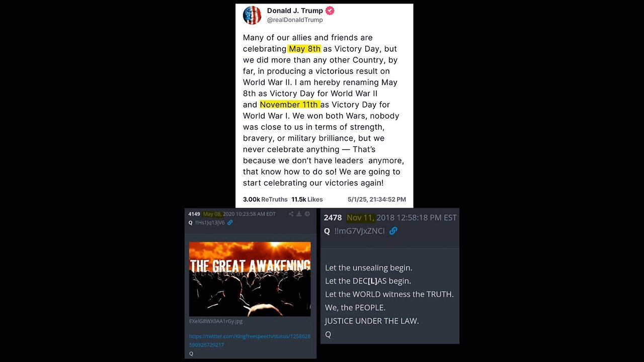The image size is (644, 362).
Task: Click the @realDonaldTrump handle
Action: point(295,20)
